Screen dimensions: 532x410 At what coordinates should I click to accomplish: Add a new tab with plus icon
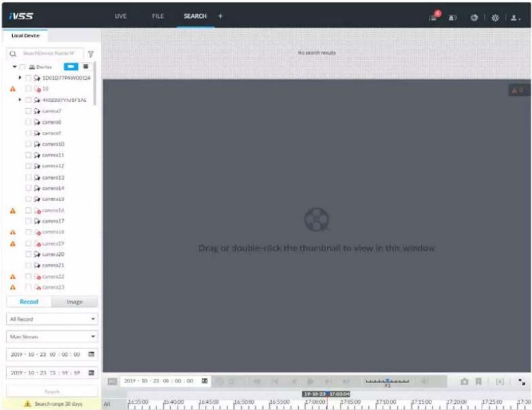220,16
